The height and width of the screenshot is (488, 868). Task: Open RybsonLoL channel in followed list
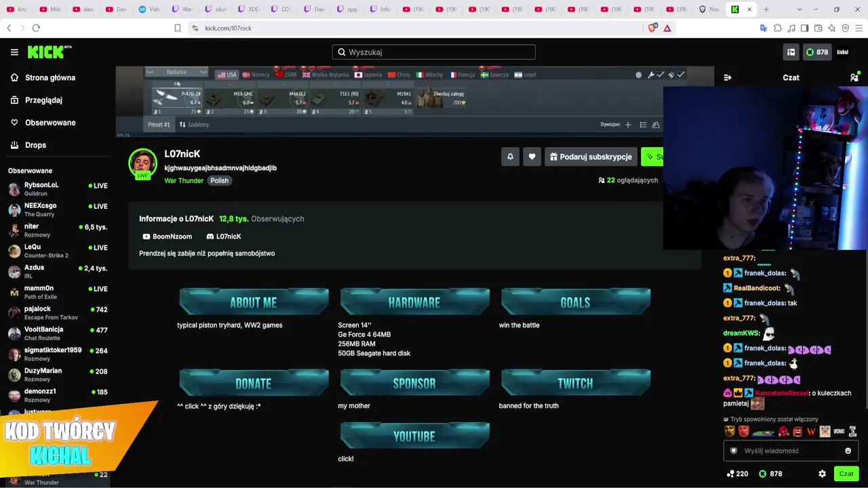coord(58,188)
